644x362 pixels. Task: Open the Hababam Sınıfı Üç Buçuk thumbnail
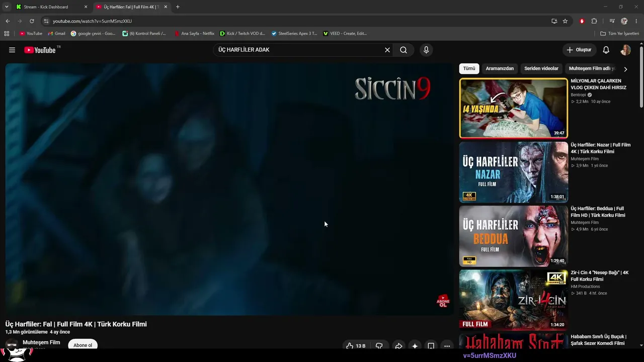(x=514, y=341)
